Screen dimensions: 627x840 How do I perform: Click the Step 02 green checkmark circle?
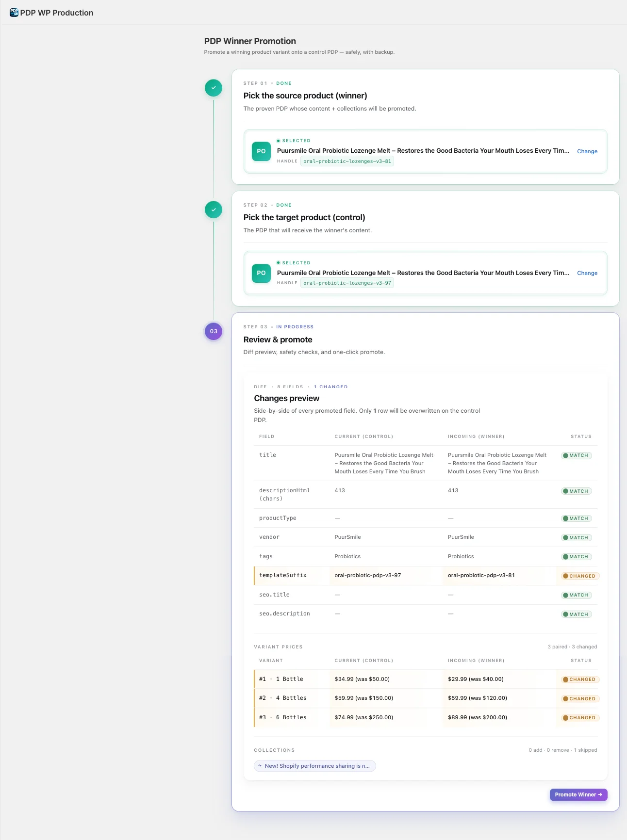click(x=214, y=210)
